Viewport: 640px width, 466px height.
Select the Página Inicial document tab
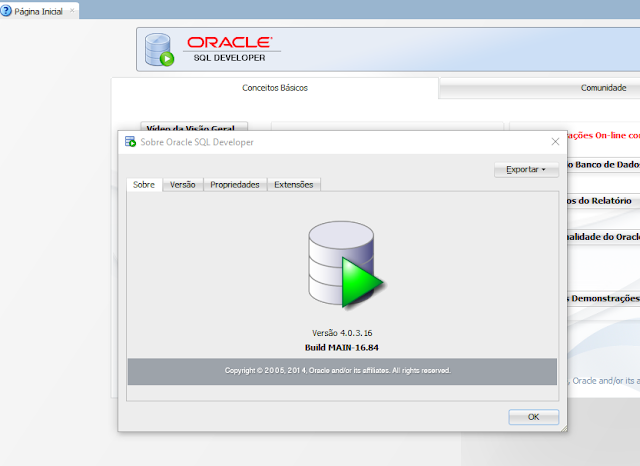39,11
